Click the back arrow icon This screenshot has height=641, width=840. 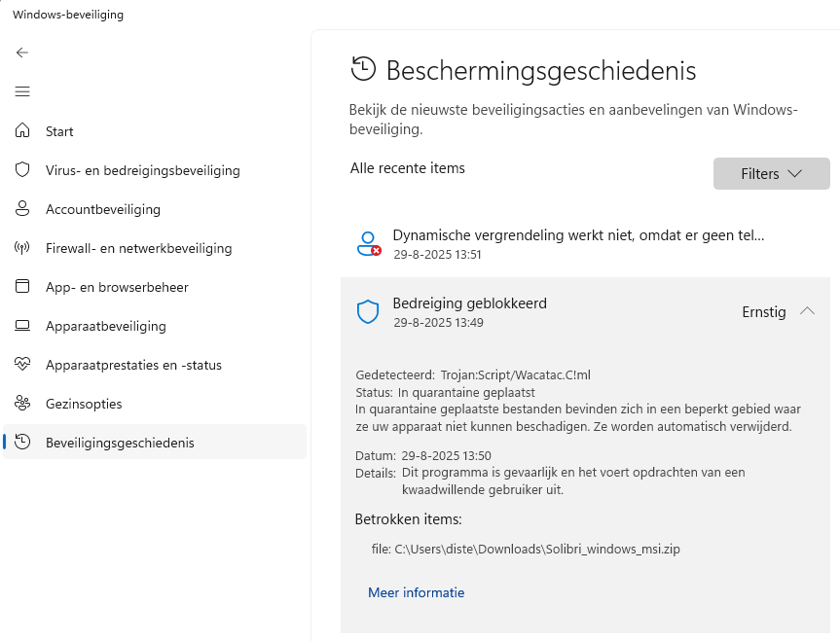point(22,53)
